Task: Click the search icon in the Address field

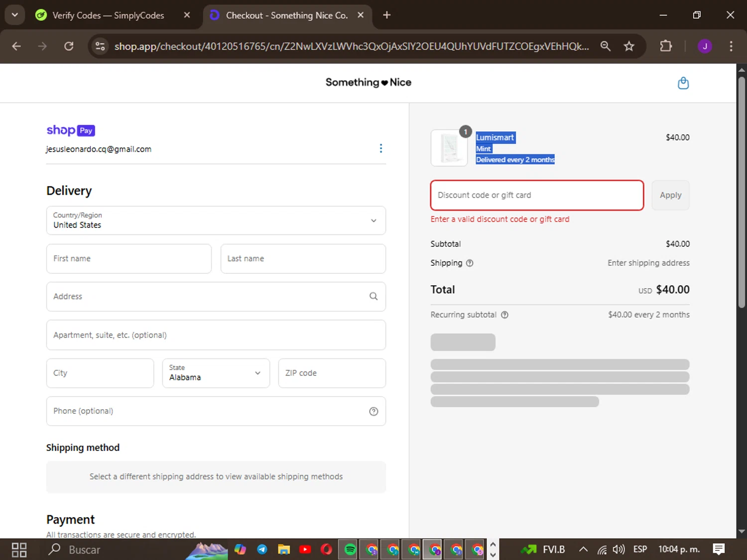Action: (373, 296)
